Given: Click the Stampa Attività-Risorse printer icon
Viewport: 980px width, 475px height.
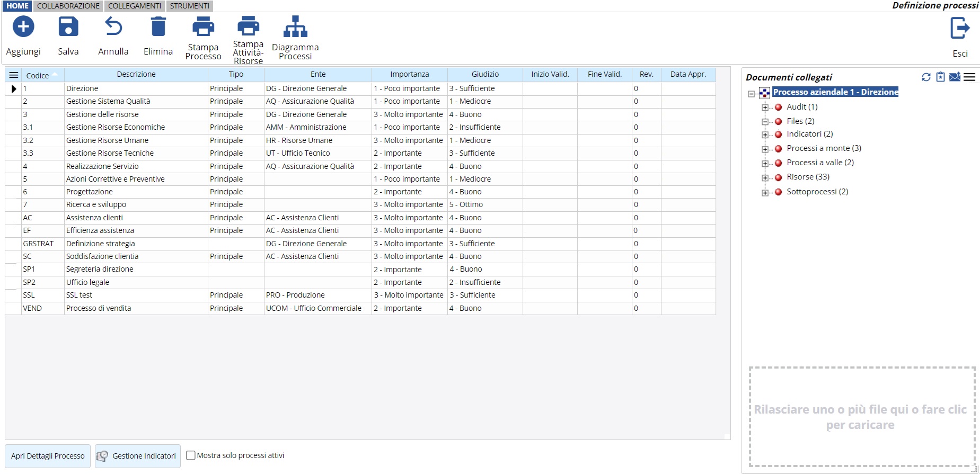Looking at the screenshot, I should point(248,26).
